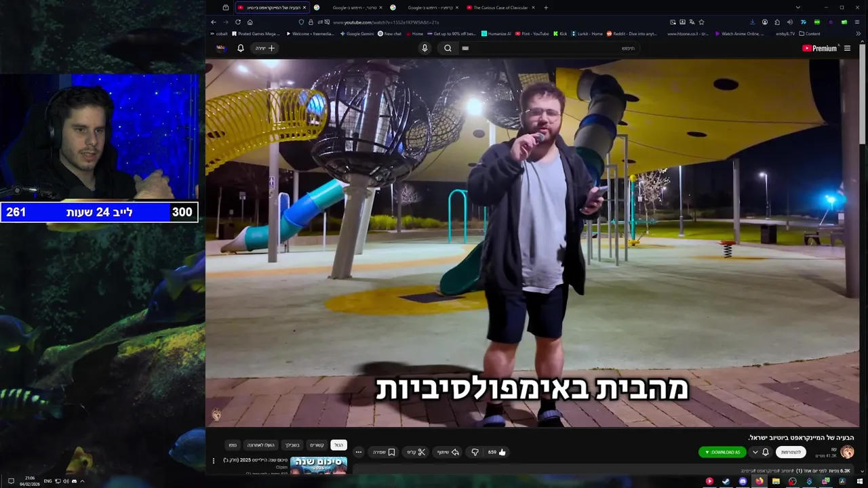
Task: Share the video using the arrow button
Action: 448,452
